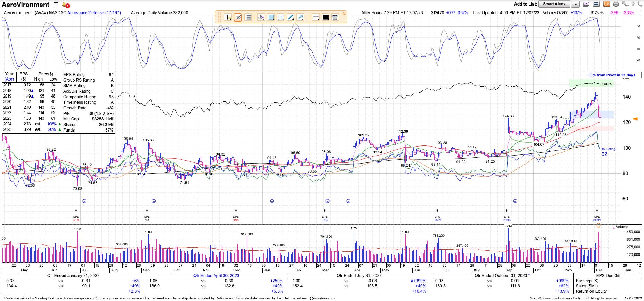Viewport: 644px width, 301px height.
Task: Select the text box tool
Action: coord(281,17)
